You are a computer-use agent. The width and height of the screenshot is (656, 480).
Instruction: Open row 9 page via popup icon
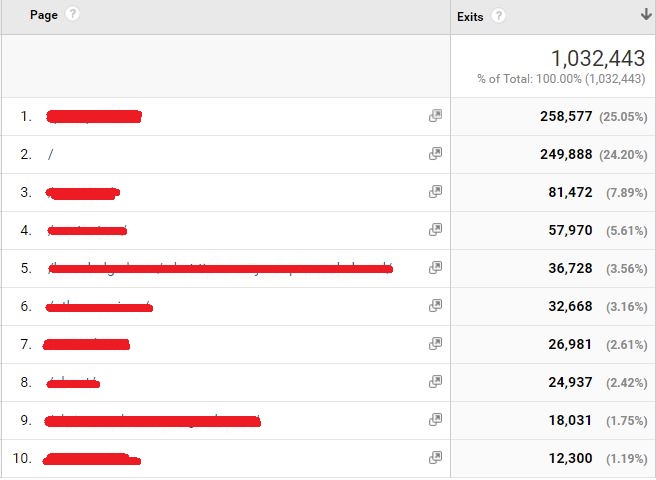coord(435,420)
